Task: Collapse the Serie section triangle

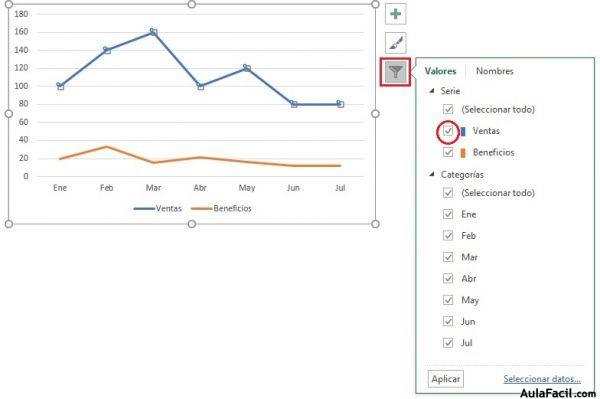Action: tap(432, 91)
